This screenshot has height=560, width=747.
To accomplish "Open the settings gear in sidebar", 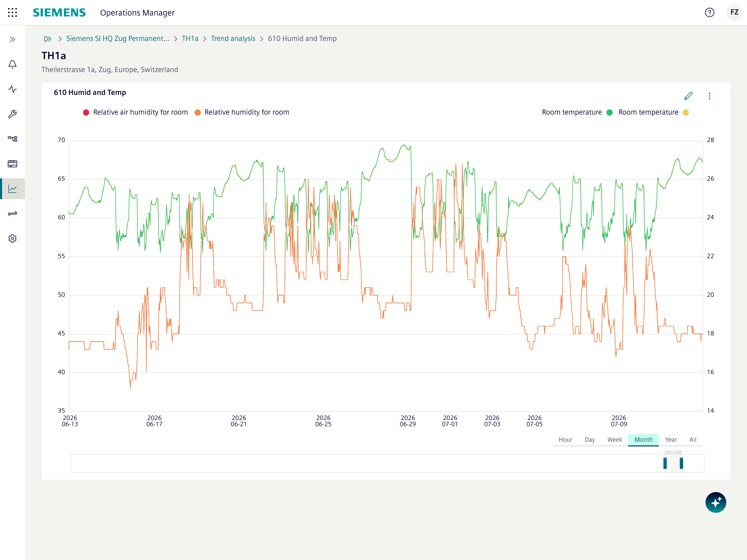I will [x=12, y=239].
